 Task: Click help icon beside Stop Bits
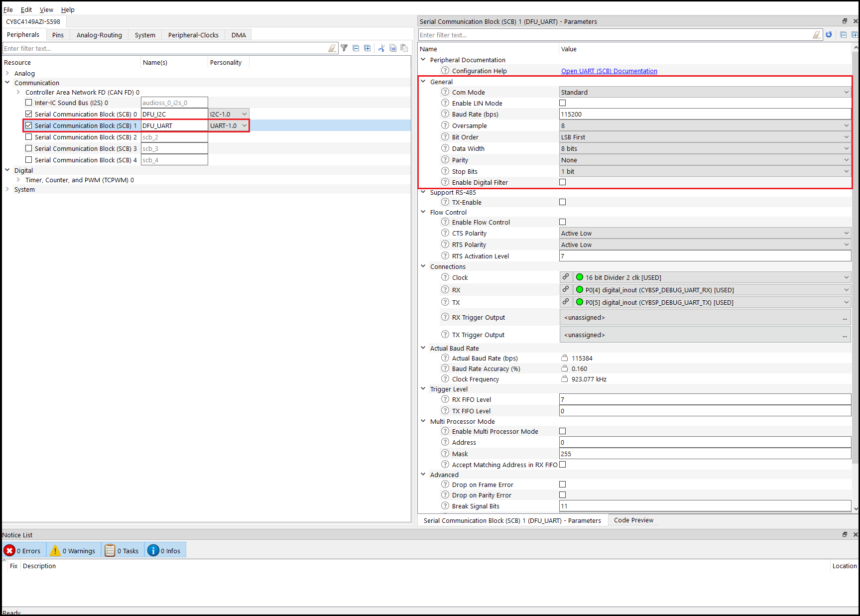point(445,171)
